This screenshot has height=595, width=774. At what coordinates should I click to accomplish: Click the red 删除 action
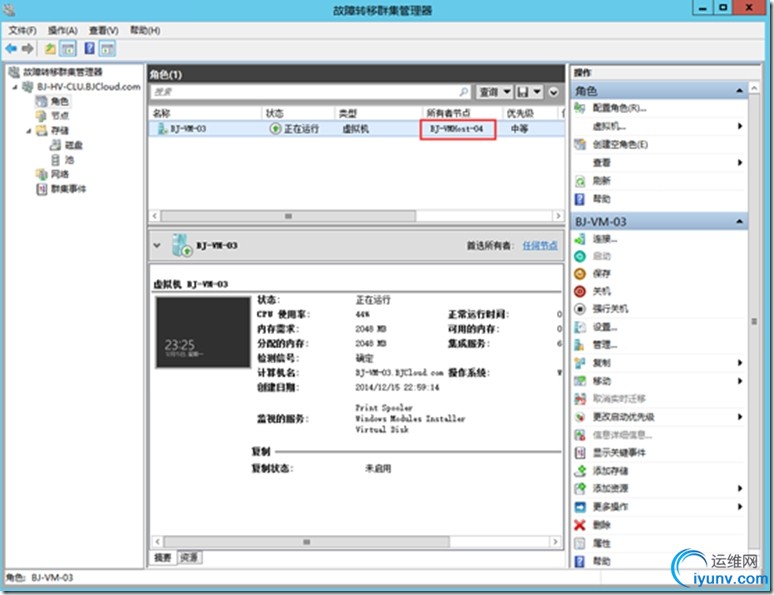click(601, 525)
